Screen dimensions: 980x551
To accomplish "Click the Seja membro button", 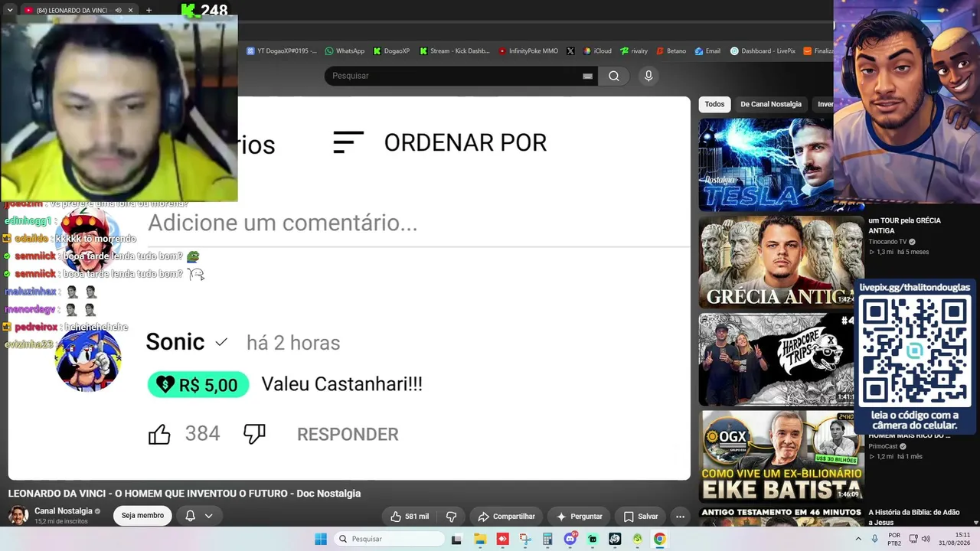I will 142,516.
